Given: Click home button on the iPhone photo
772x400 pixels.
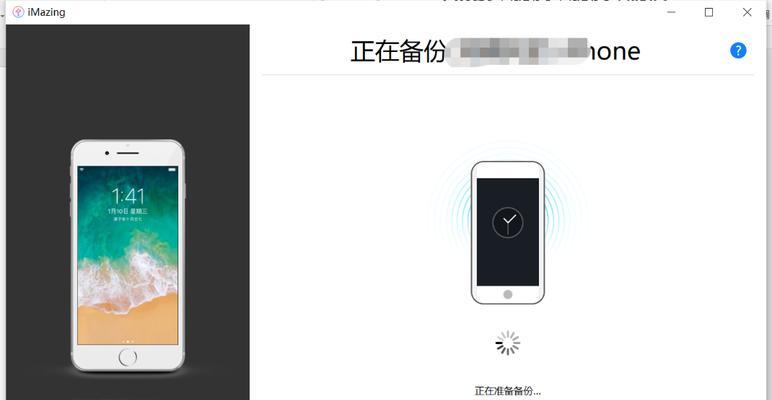Looking at the screenshot, I should [128, 357].
